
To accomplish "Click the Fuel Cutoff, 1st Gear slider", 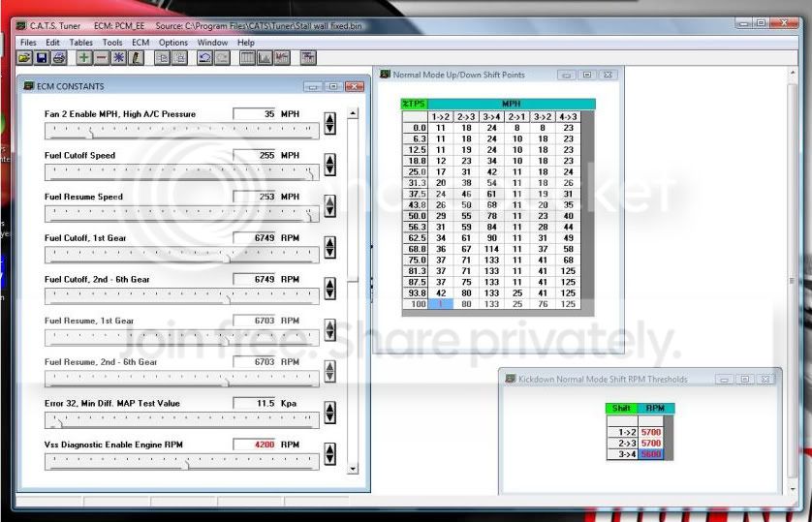I will tap(180, 257).
